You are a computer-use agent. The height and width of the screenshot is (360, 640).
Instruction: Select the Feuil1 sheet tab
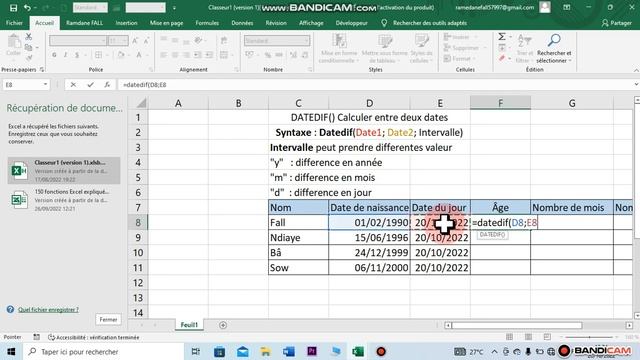pyautogui.click(x=189, y=325)
